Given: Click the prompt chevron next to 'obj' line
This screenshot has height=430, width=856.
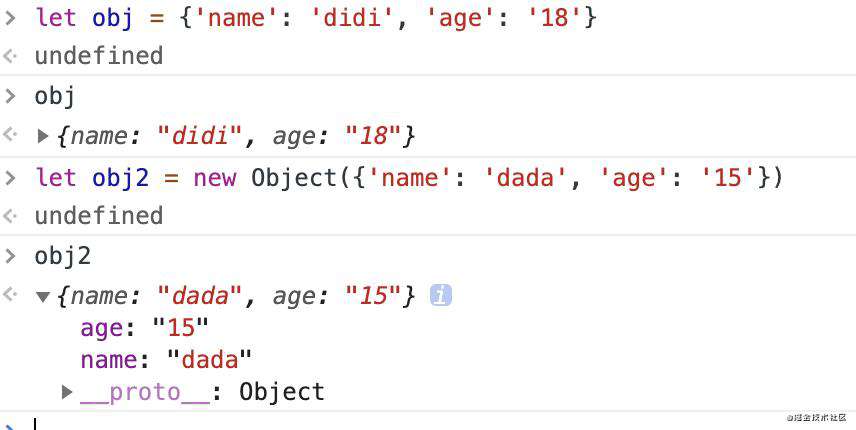Looking at the screenshot, I should [10, 97].
